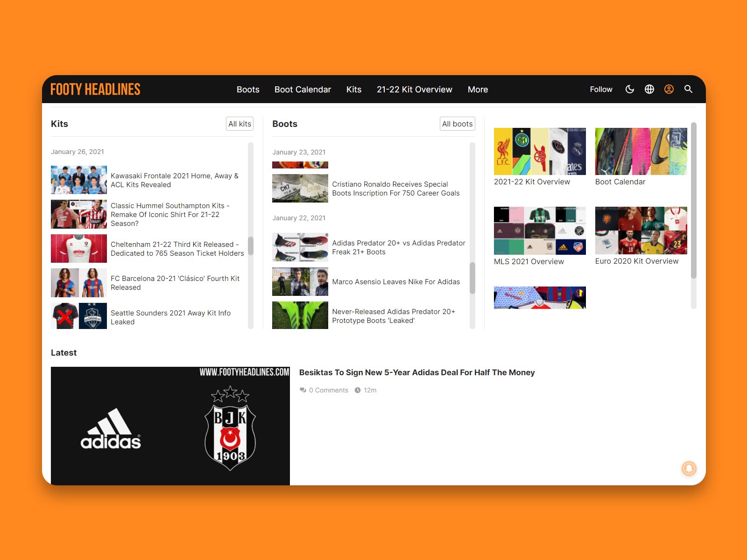Open the user account profile icon
This screenshot has width=747, height=560.
pos(669,89)
